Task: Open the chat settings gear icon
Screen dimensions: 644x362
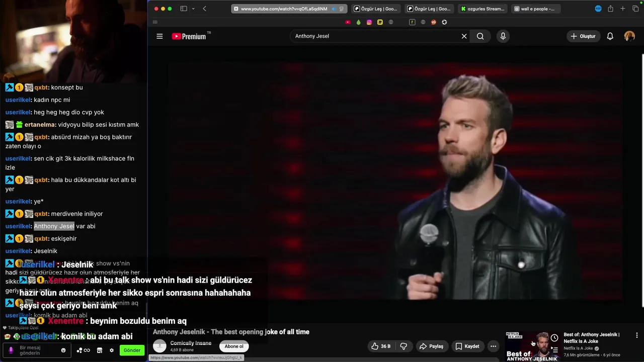Action: click(112, 350)
